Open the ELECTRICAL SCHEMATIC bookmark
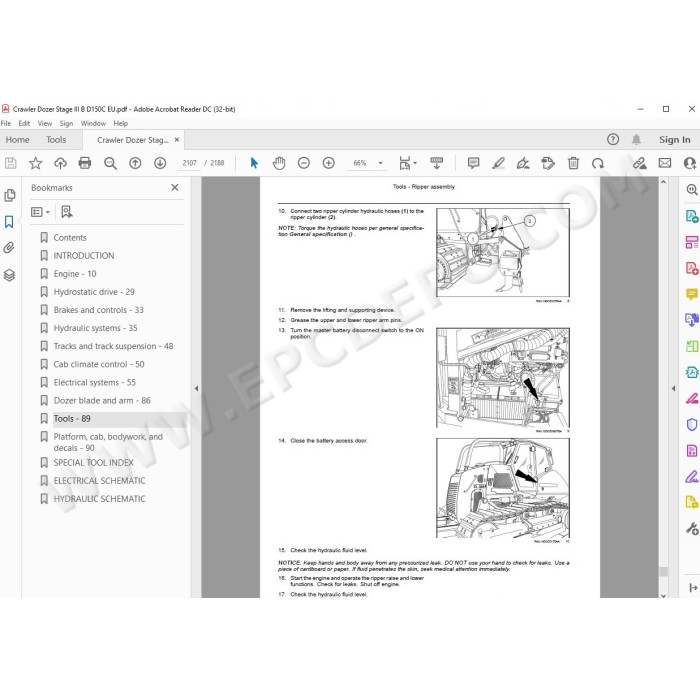This screenshot has height=700, width=700. click(100, 481)
